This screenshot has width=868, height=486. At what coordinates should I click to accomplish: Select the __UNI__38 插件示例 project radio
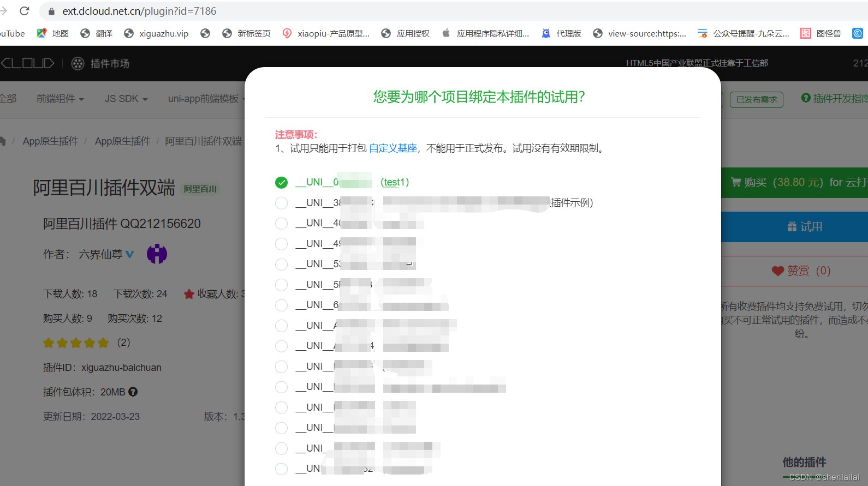[x=281, y=203]
